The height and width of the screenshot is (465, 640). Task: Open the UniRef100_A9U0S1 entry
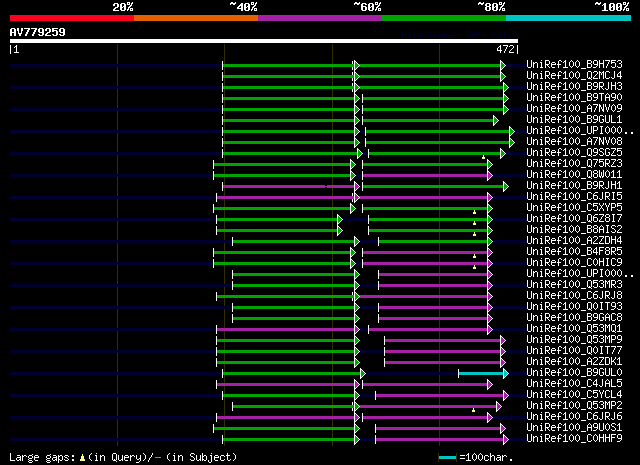574,428
